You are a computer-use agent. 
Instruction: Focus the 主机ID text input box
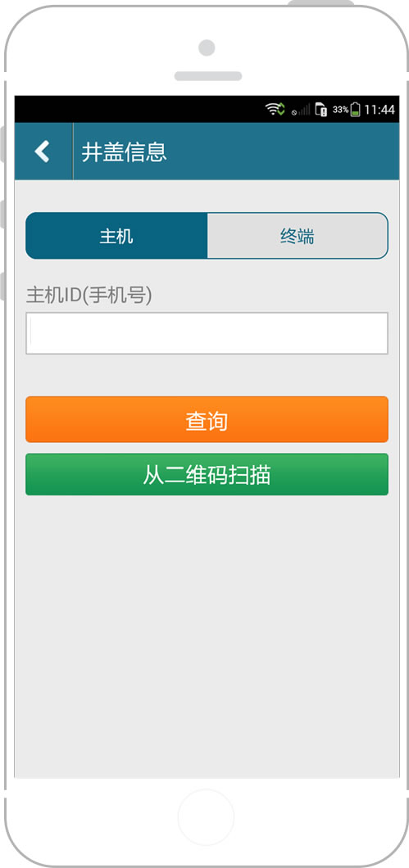pos(207,333)
